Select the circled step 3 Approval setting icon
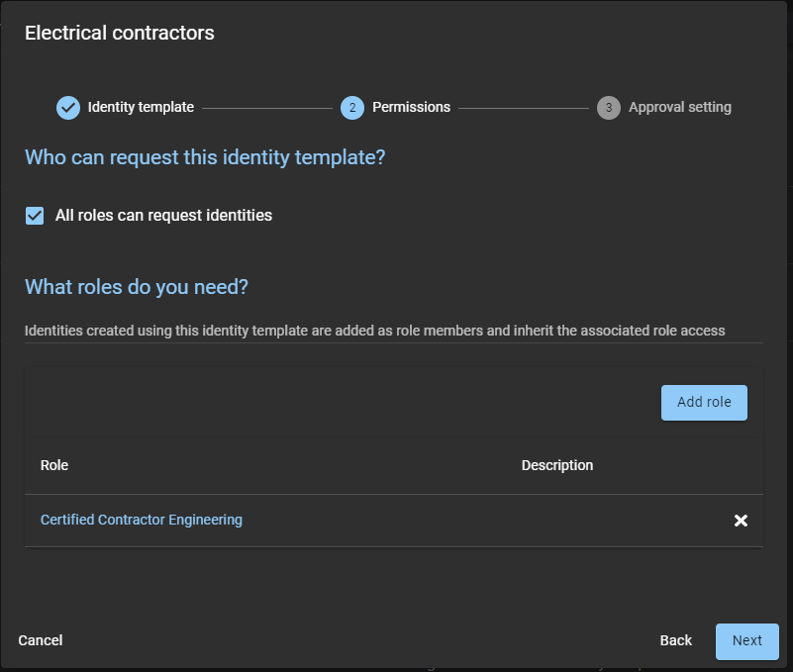Image resolution: width=793 pixels, height=672 pixels. point(609,107)
